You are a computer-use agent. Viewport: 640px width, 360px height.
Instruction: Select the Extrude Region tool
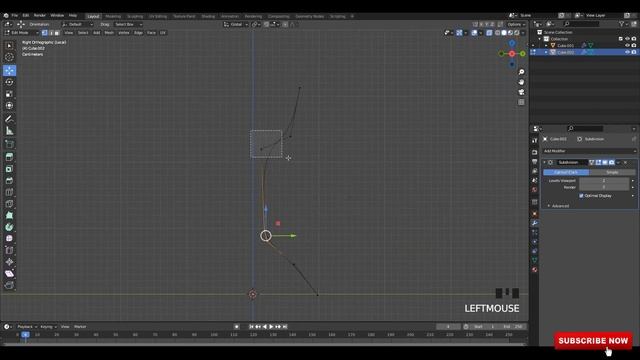pyautogui.click(x=9, y=157)
